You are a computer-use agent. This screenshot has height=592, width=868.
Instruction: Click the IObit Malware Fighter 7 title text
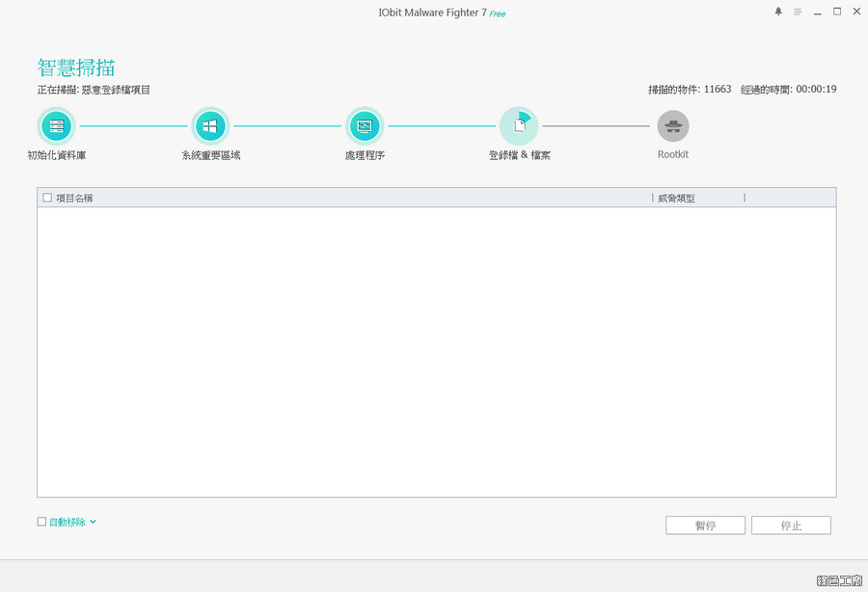pos(432,13)
